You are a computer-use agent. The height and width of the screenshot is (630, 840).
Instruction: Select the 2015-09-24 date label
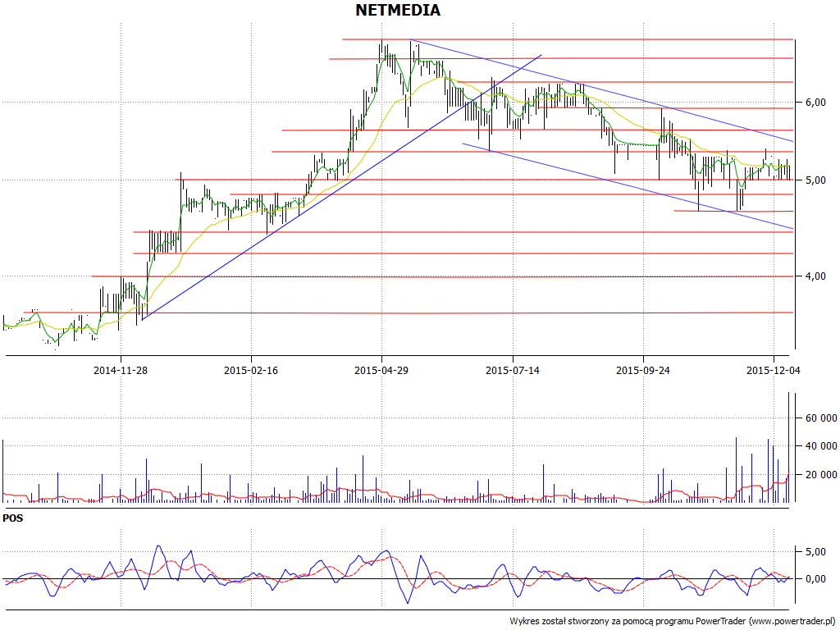643,370
